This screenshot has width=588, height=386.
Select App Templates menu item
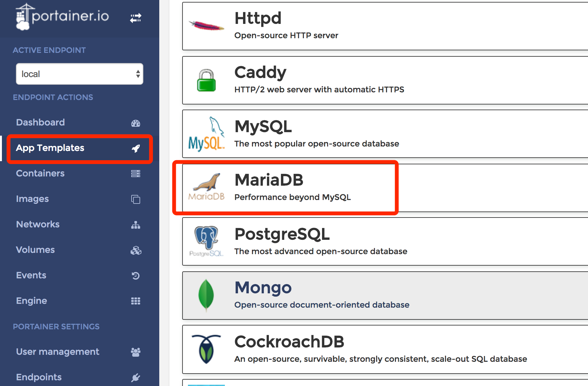click(50, 148)
